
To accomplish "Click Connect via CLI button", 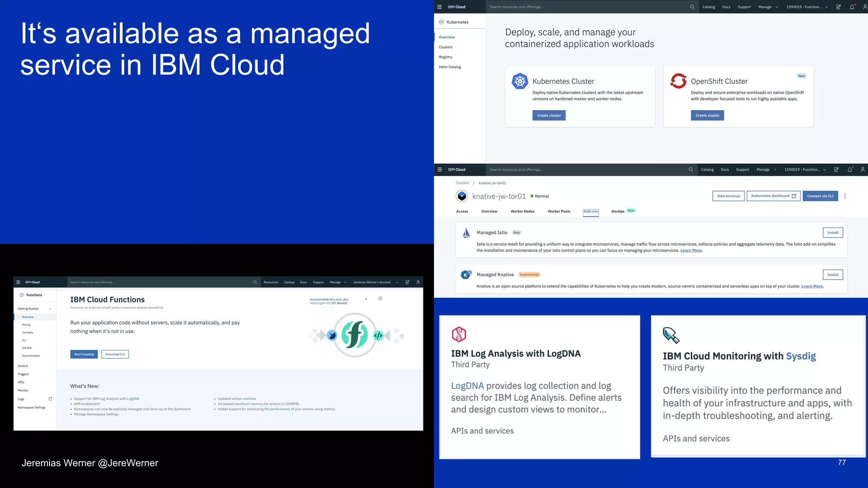I will coord(820,196).
